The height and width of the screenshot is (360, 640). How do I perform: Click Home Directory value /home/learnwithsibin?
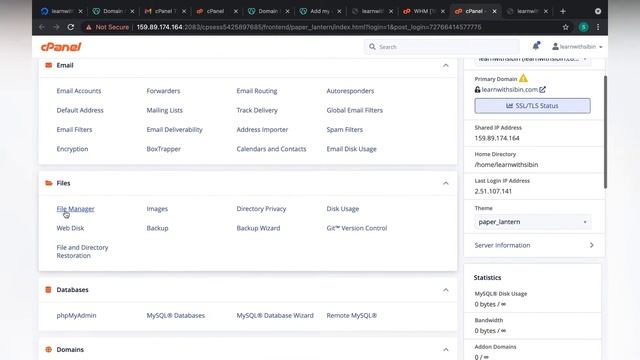coord(506,164)
